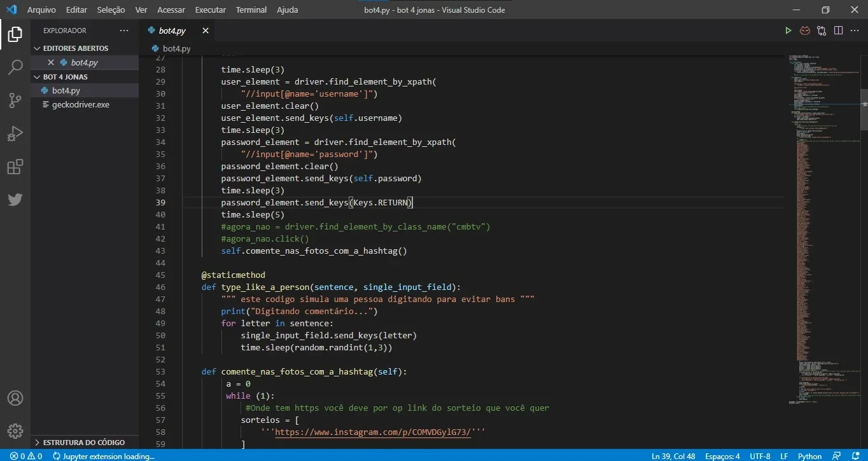
Task: Open editor More Actions ellipsis
Action: [855, 31]
